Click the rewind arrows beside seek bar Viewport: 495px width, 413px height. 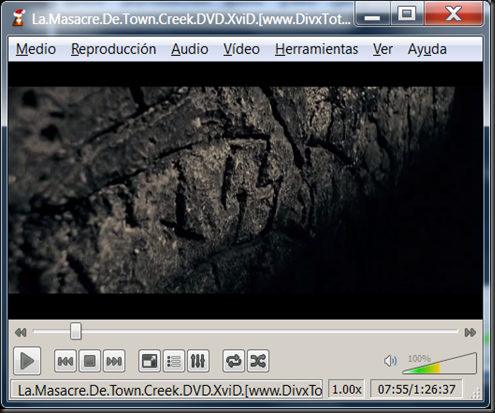[21, 332]
